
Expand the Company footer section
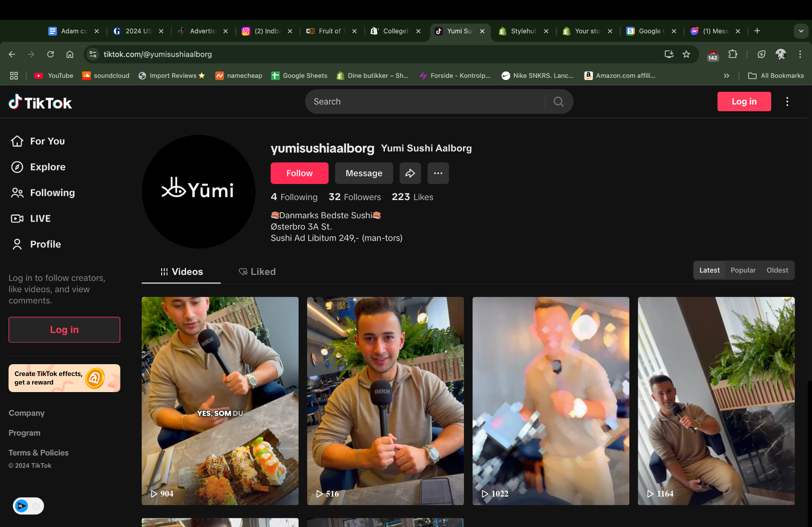coord(26,413)
